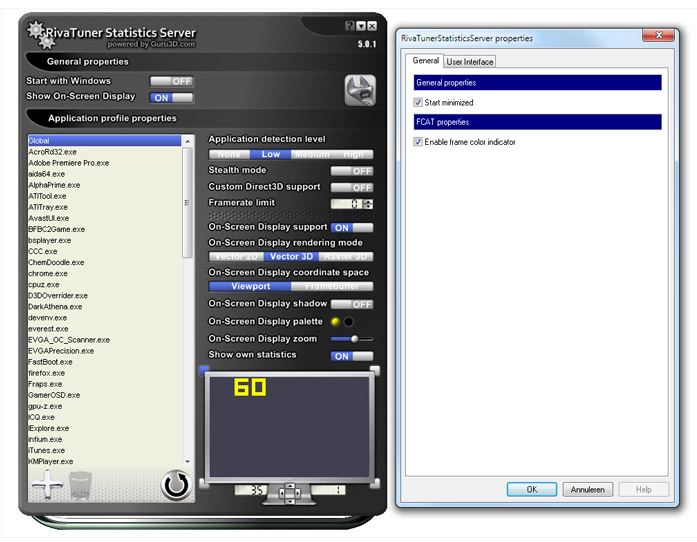Click black On-Screen Display palette color
Viewport: 697px width, 542px height.
coord(349,321)
